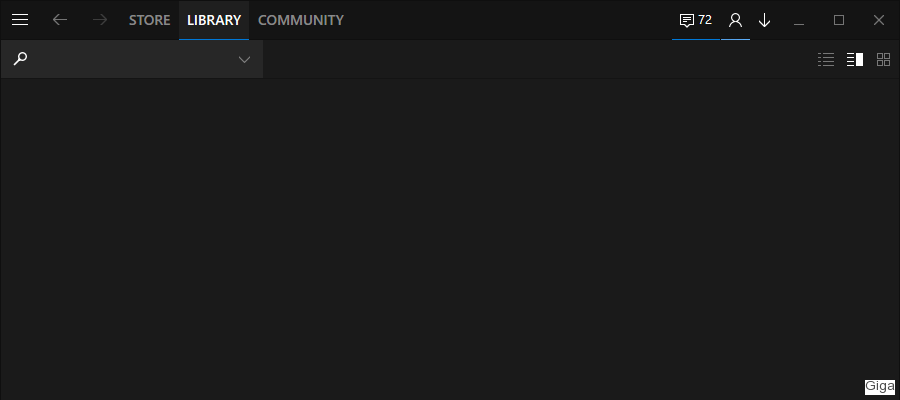The width and height of the screenshot is (900, 400).
Task: Minimize the application window
Action: (x=798, y=20)
